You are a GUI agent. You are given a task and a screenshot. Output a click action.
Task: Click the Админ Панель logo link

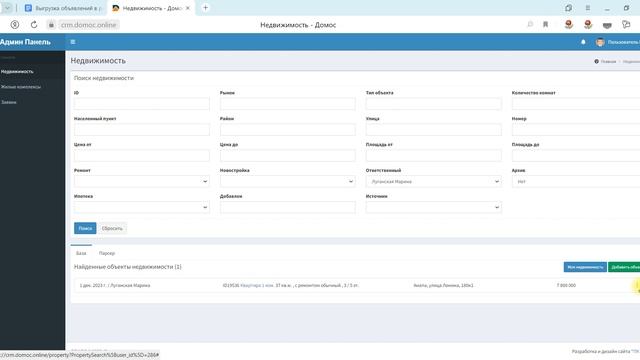coord(25,42)
